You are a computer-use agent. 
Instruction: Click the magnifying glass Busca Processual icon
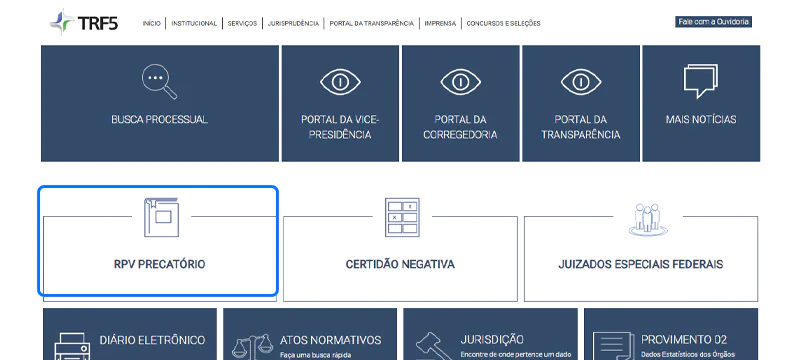[x=159, y=82]
